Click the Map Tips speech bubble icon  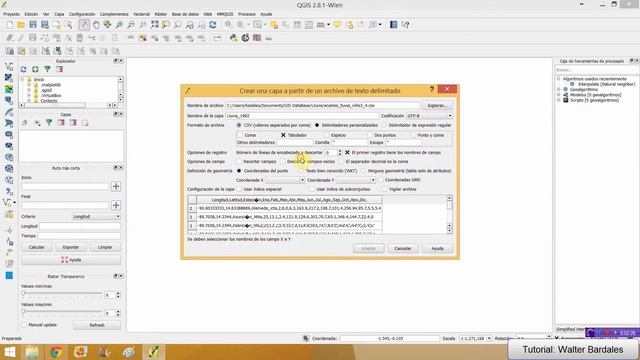click(x=337, y=25)
